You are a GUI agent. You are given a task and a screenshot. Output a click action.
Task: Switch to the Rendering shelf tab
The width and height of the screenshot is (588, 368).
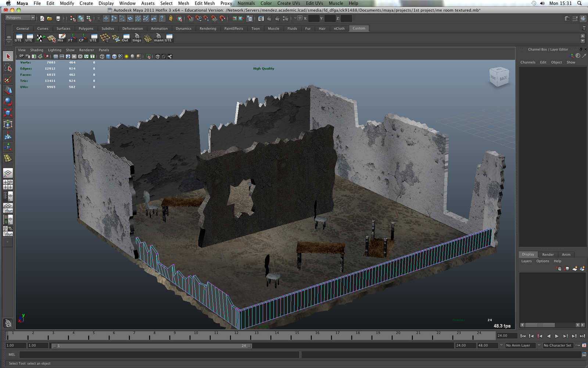208,28
